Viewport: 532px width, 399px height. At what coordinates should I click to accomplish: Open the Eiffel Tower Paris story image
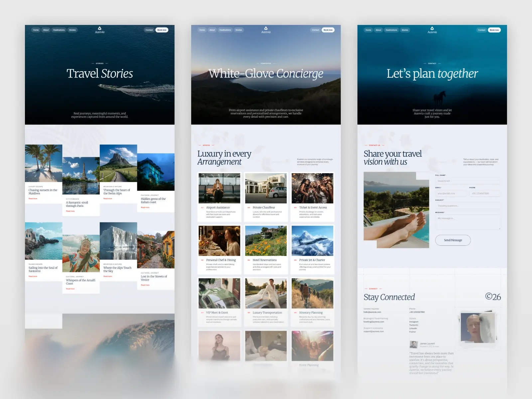pos(81,176)
